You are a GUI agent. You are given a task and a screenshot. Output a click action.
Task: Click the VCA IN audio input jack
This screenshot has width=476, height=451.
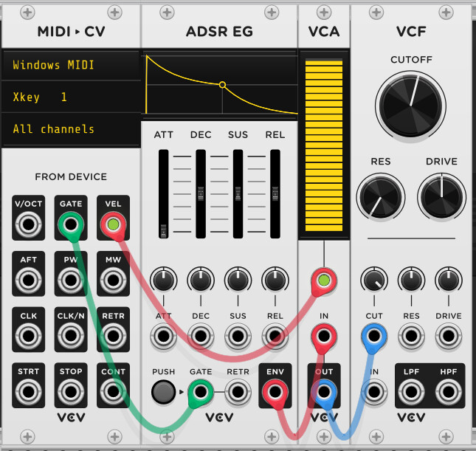tap(324, 336)
